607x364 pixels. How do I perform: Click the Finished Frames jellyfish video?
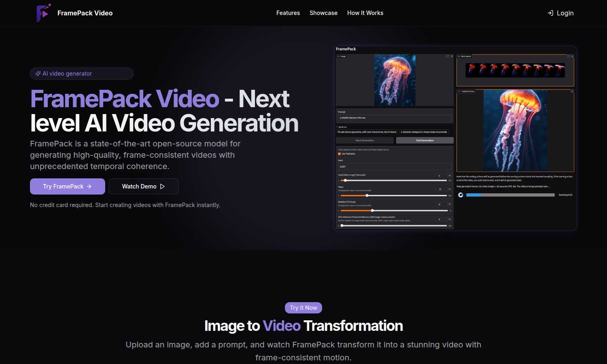(515, 131)
